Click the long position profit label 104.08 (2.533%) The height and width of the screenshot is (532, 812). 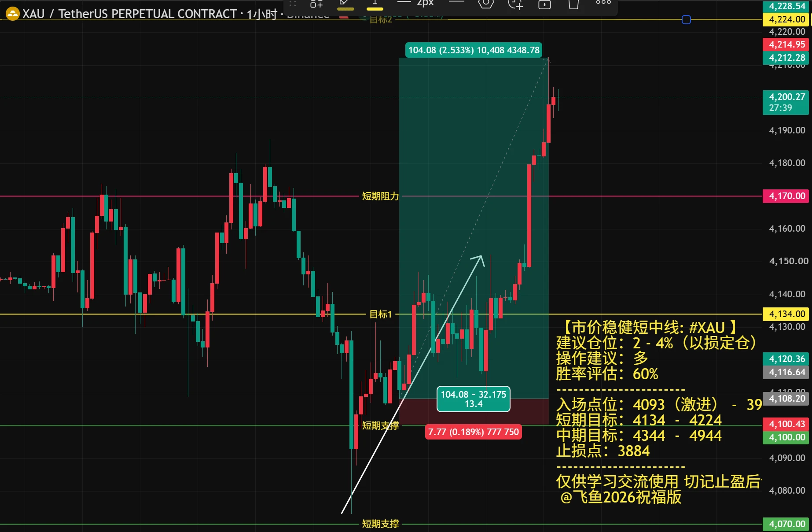(474, 50)
